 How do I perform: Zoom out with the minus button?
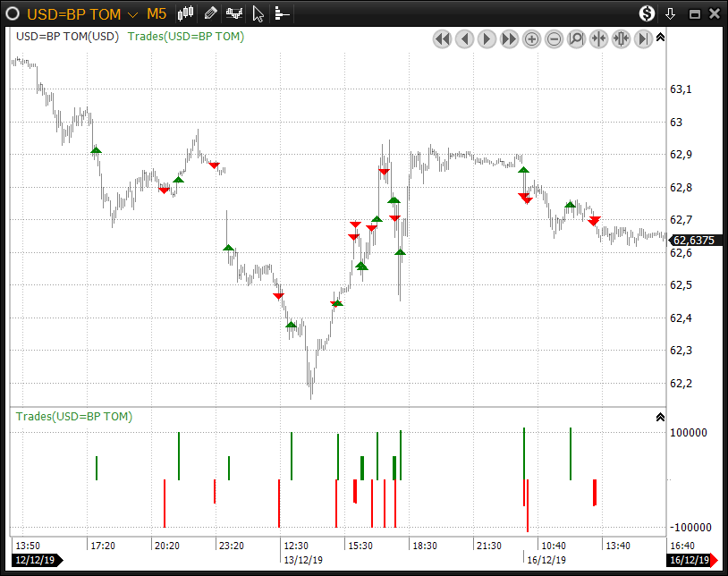click(554, 38)
